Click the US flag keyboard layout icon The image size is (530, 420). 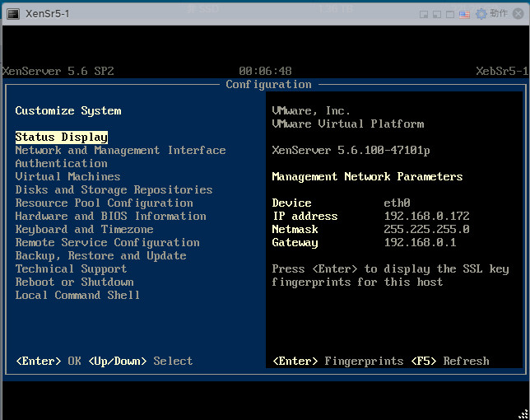(x=464, y=14)
